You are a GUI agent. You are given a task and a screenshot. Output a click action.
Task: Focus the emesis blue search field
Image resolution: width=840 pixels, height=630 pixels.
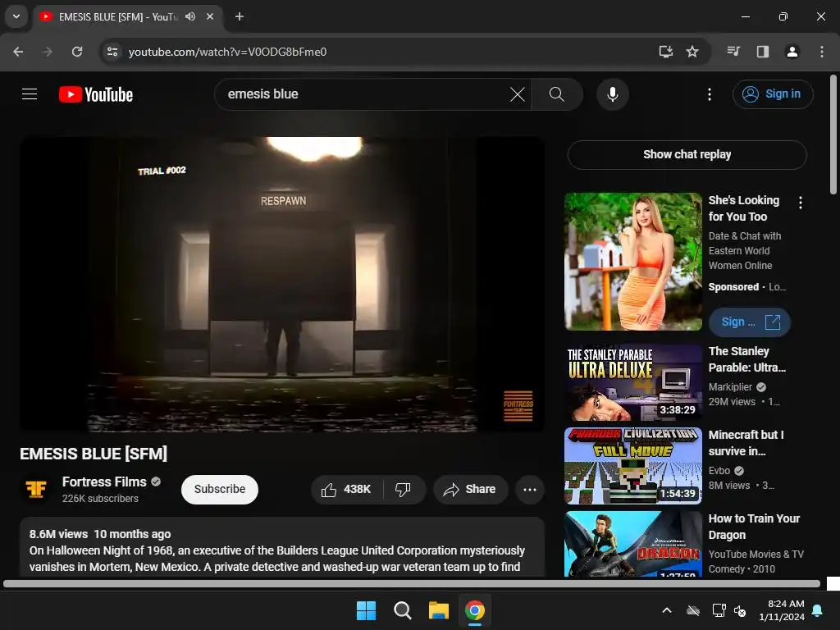pos(364,94)
